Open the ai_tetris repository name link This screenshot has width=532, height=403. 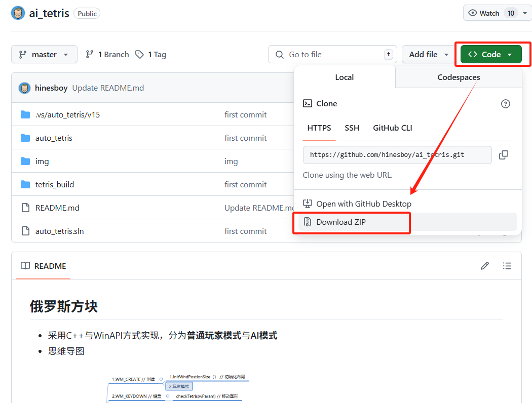(x=49, y=13)
